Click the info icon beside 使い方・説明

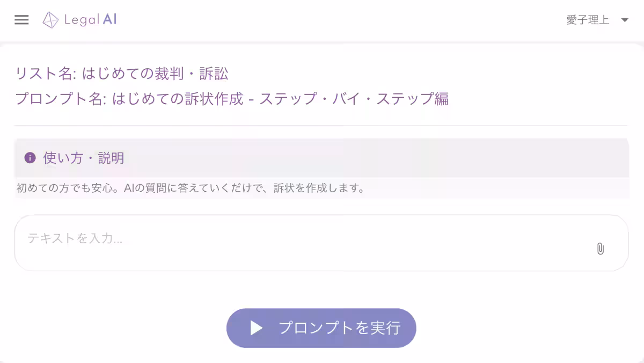[31, 158]
